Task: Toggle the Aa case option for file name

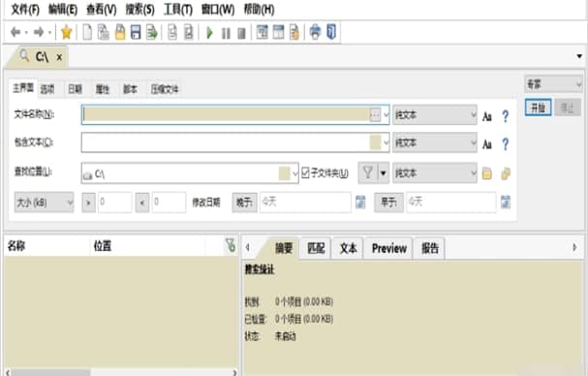Action: pos(486,116)
